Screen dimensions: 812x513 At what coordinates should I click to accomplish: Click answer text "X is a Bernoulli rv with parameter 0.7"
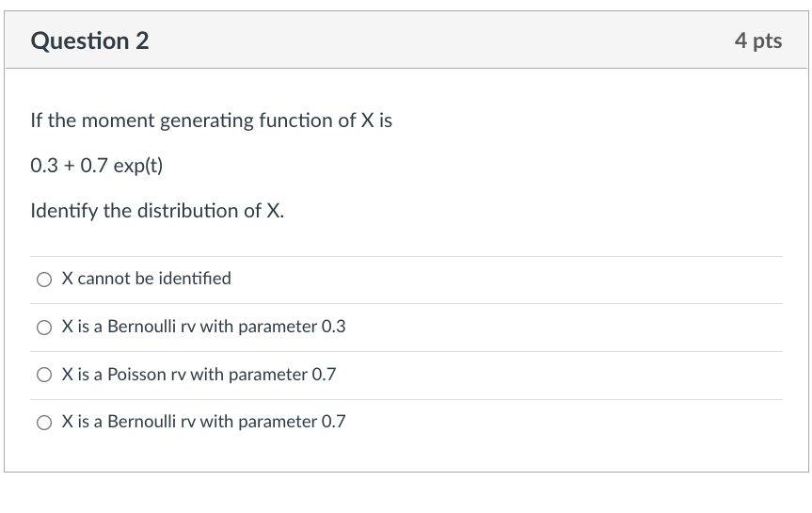coord(203,422)
